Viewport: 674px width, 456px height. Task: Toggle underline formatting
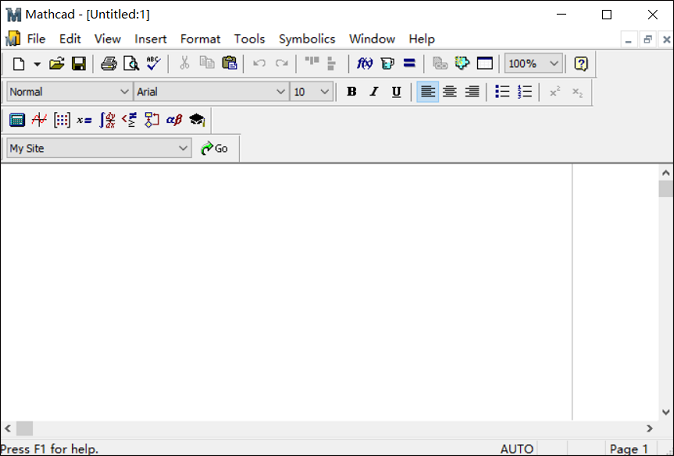tap(396, 92)
